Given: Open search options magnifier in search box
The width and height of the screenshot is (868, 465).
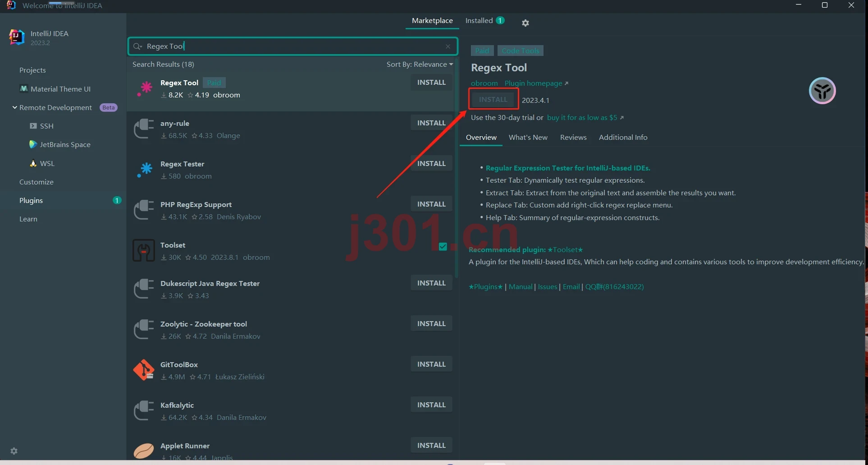Looking at the screenshot, I should [137, 46].
